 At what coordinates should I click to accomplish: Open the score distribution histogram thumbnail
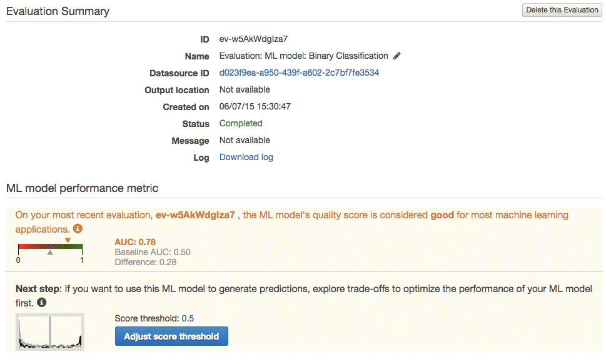pos(50,332)
